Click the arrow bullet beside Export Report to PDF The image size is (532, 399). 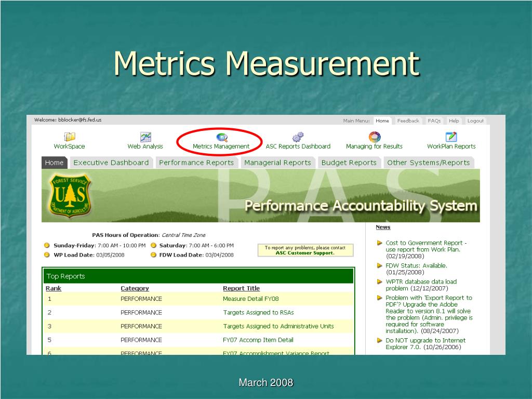click(380, 298)
